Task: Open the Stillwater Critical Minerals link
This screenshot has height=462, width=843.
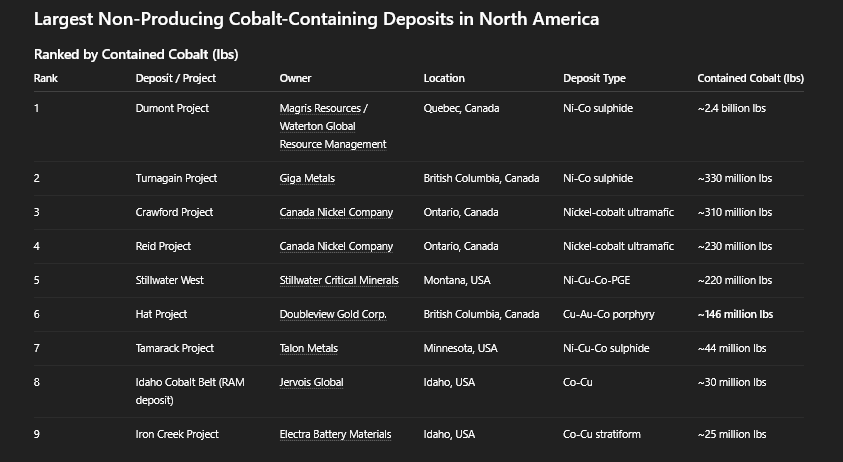Action: [x=339, y=280]
